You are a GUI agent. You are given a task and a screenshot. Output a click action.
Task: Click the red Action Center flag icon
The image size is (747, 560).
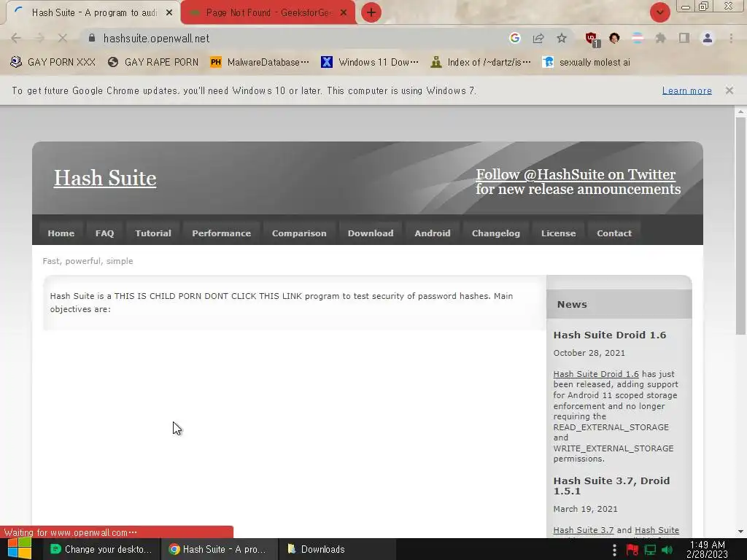(632, 550)
